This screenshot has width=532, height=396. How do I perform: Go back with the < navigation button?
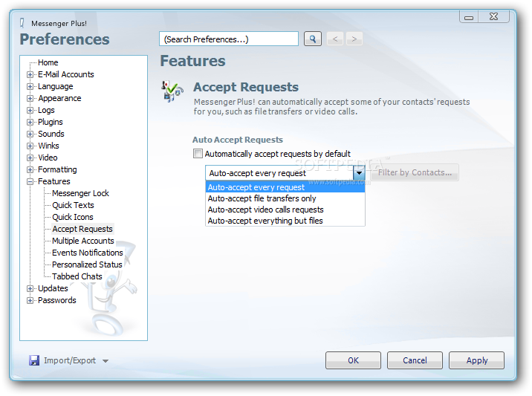point(335,39)
